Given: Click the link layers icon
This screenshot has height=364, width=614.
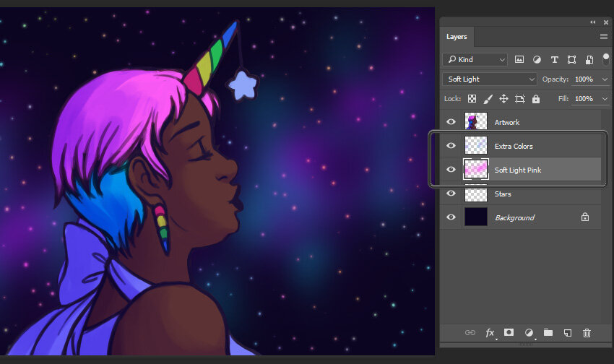Looking at the screenshot, I should click(470, 333).
